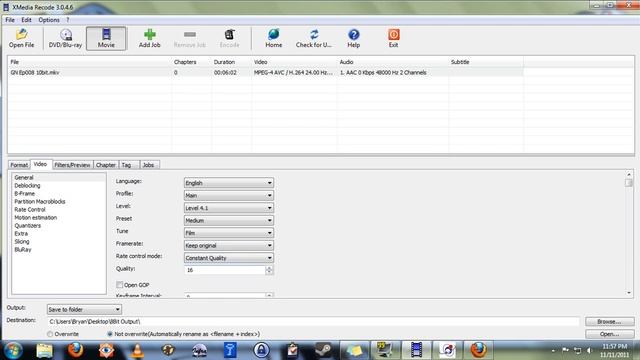Open the Windows Start orb
The image size is (640, 360).
[x=13, y=350]
